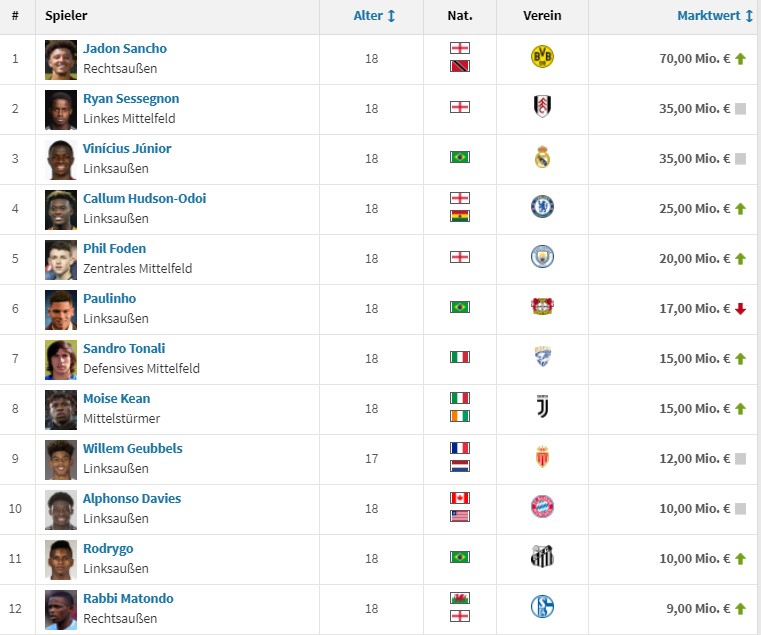Click the Bayer Leverkusen crest
This screenshot has height=635, width=761.
tap(542, 306)
